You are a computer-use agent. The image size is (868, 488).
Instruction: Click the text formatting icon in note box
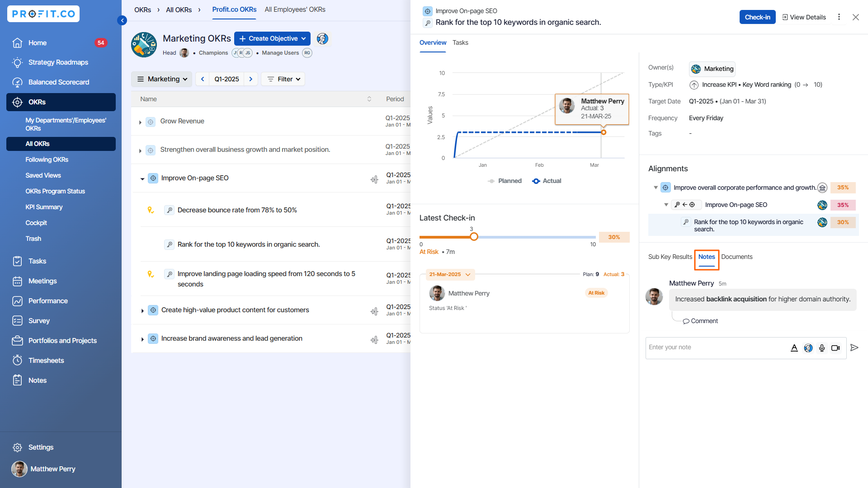click(x=794, y=347)
